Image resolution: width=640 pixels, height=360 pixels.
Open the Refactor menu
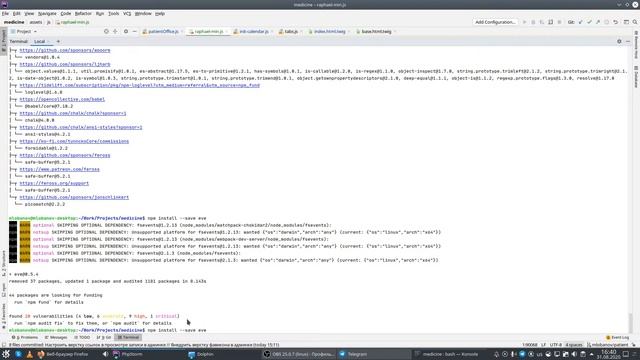point(83,13)
